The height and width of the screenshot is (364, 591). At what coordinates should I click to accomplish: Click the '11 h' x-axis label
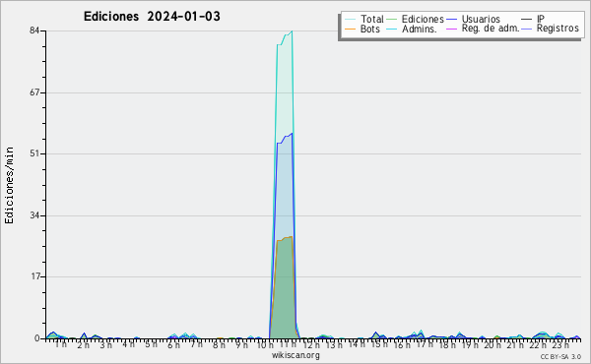pos(288,344)
